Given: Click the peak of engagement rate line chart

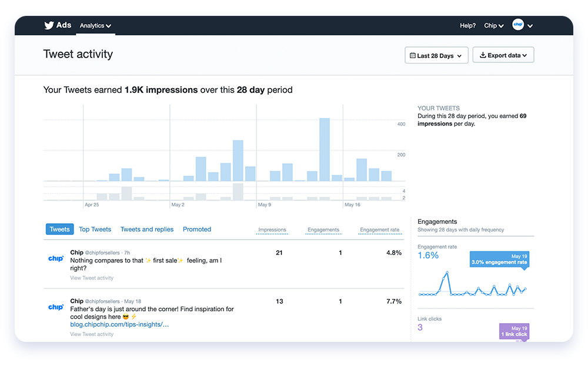Looking at the screenshot, I should (x=447, y=273).
